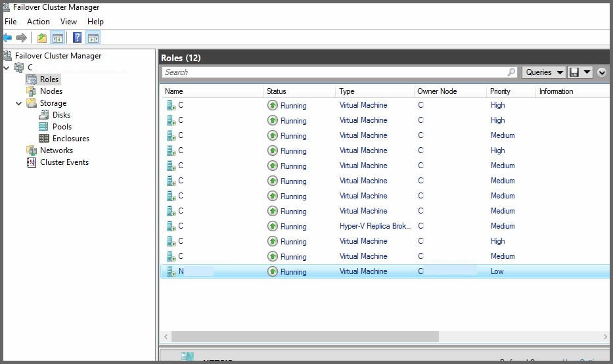Collapse the cluster C tree node
Screen dimensions: 613x364
coord(7,68)
